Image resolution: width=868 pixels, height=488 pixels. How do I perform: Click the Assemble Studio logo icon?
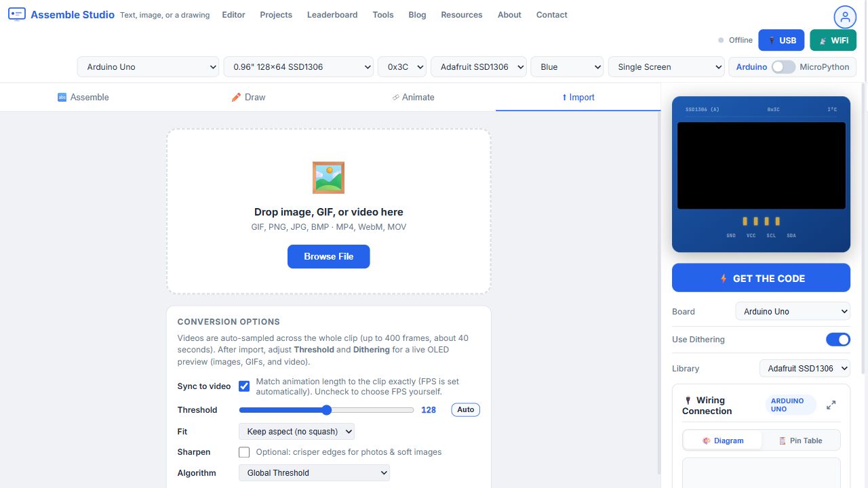[17, 14]
